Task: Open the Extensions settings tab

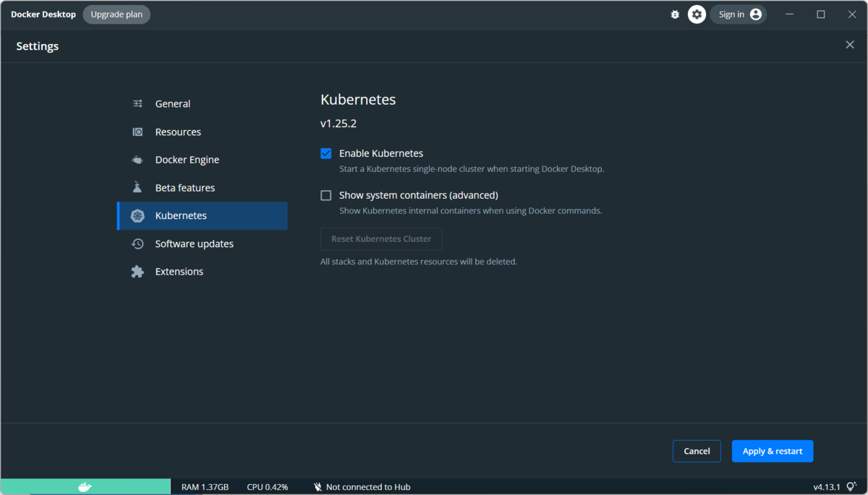Action: (202, 272)
